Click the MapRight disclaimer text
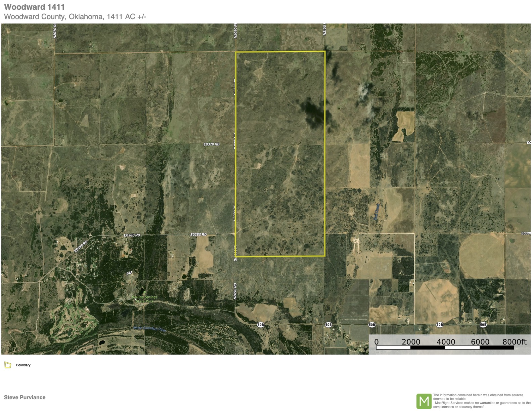This screenshot has height=411, width=532. pos(481,401)
